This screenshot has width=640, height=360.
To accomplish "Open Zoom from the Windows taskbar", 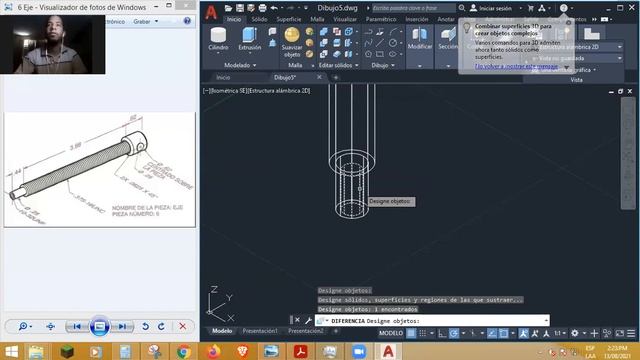I will tap(359, 351).
